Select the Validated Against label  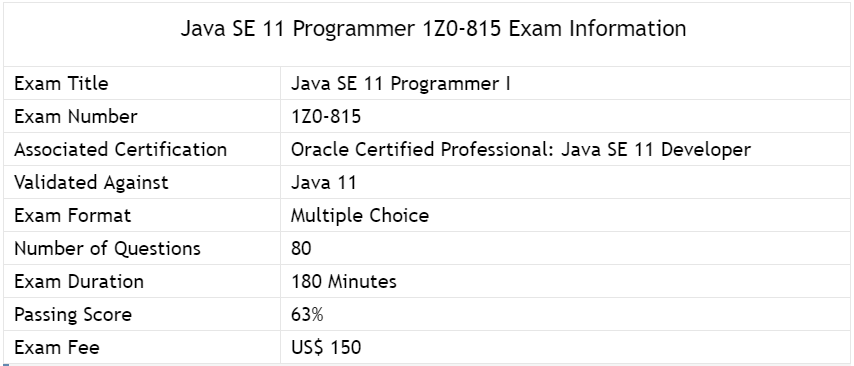[x=91, y=182]
